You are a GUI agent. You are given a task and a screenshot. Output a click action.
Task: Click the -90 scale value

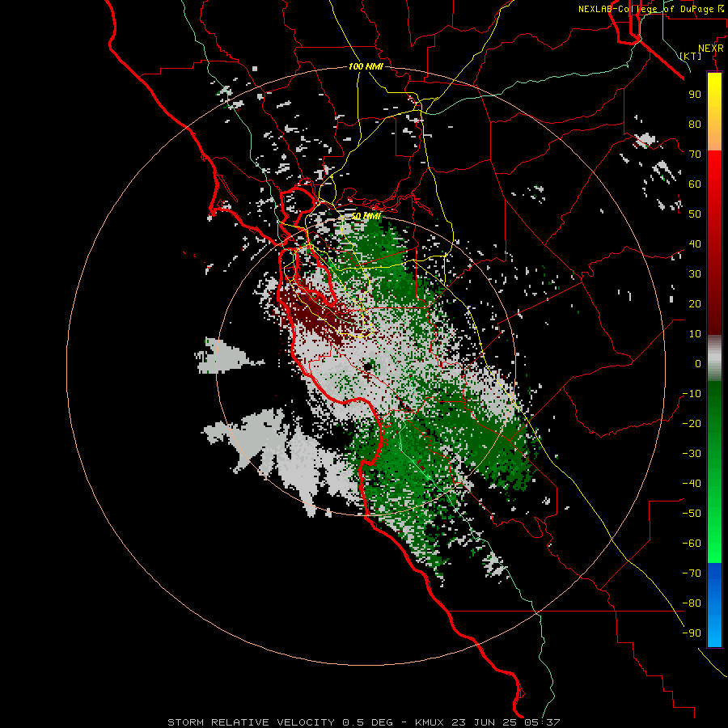[x=692, y=633]
